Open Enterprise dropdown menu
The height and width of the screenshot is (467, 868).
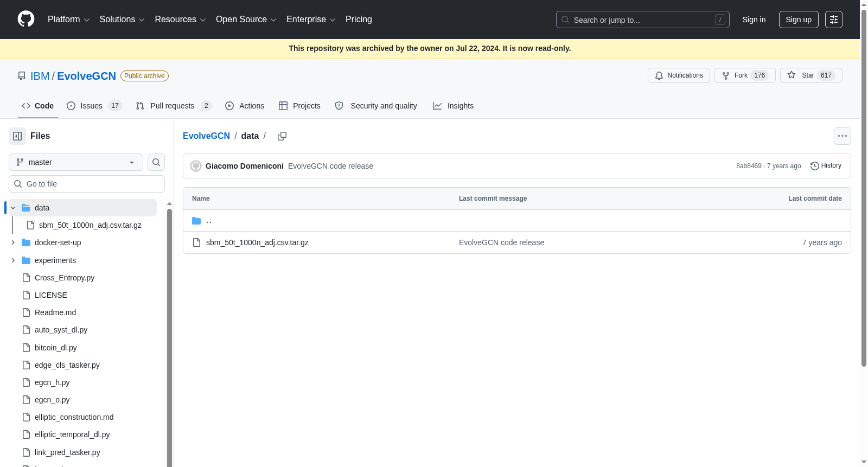tap(311, 20)
